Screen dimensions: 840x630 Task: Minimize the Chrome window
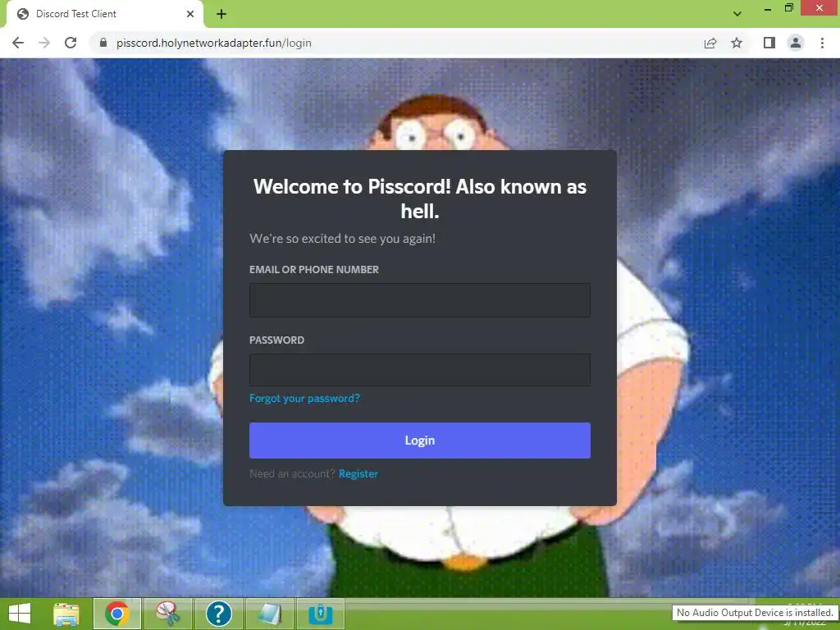[768, 8]
